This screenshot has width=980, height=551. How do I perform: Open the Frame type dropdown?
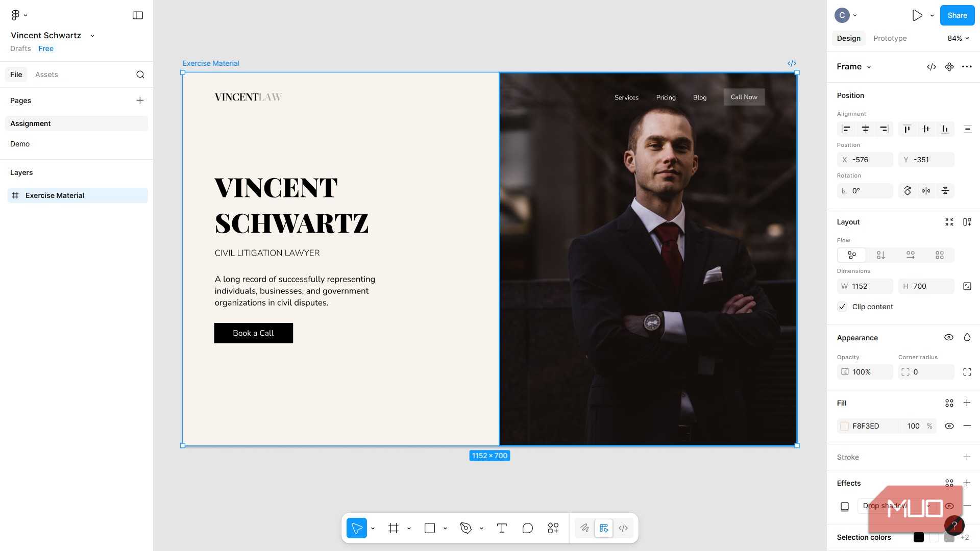[869, 67]
